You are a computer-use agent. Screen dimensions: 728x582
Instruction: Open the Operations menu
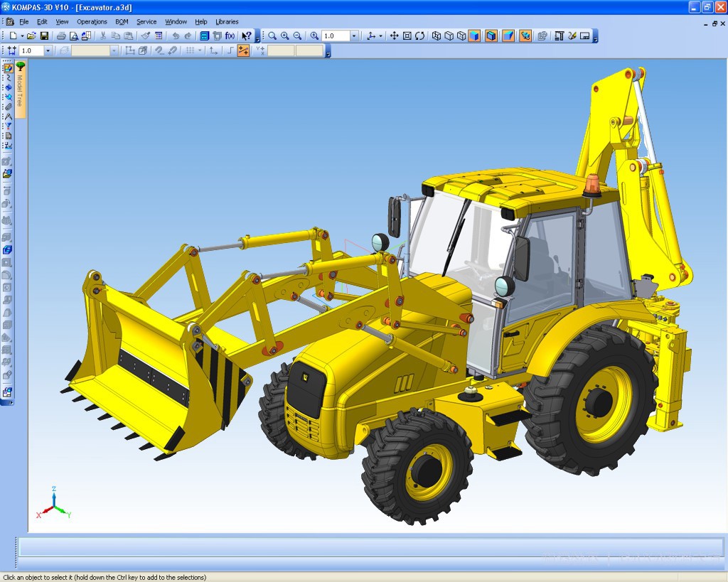coord(92,21)
